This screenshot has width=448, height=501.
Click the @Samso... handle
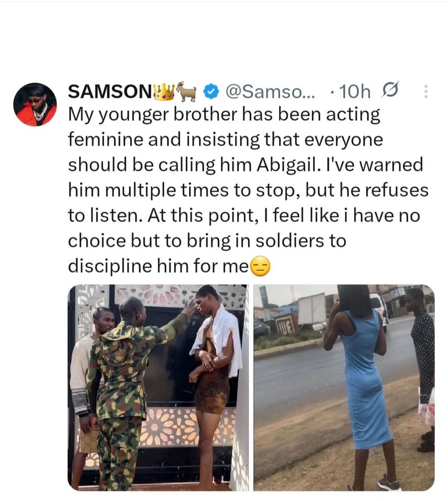pyautogui.click(x=271, y=91)
